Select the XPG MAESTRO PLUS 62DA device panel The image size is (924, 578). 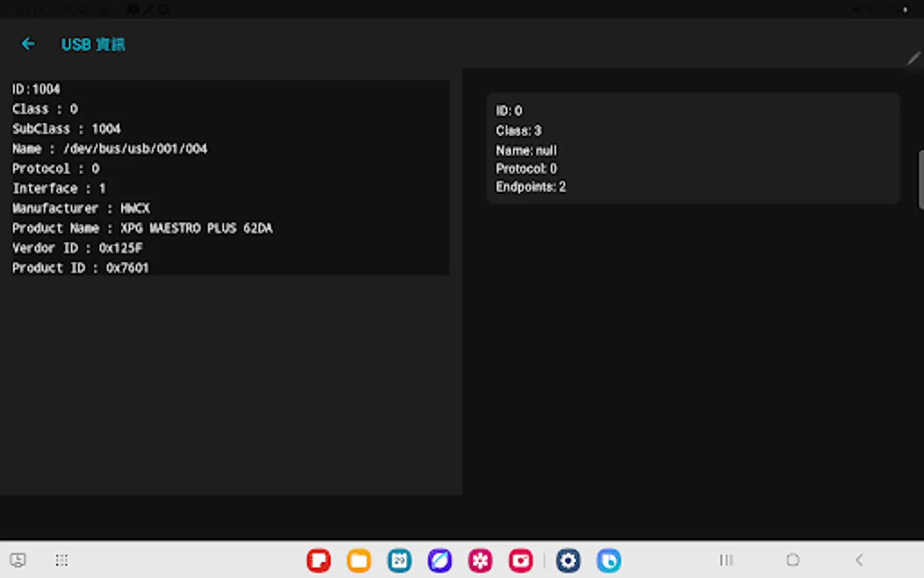[x=229, y=178]
